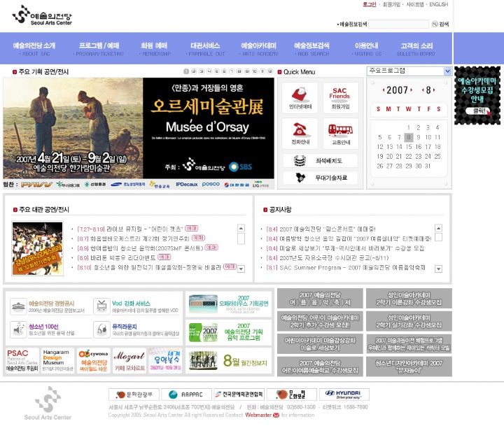The width and height of the screenshot is (504, 428).
Task: Open the 2007 예술의전당 기획 음악 프로그램 banner
Action: click(x=229, y=332)
